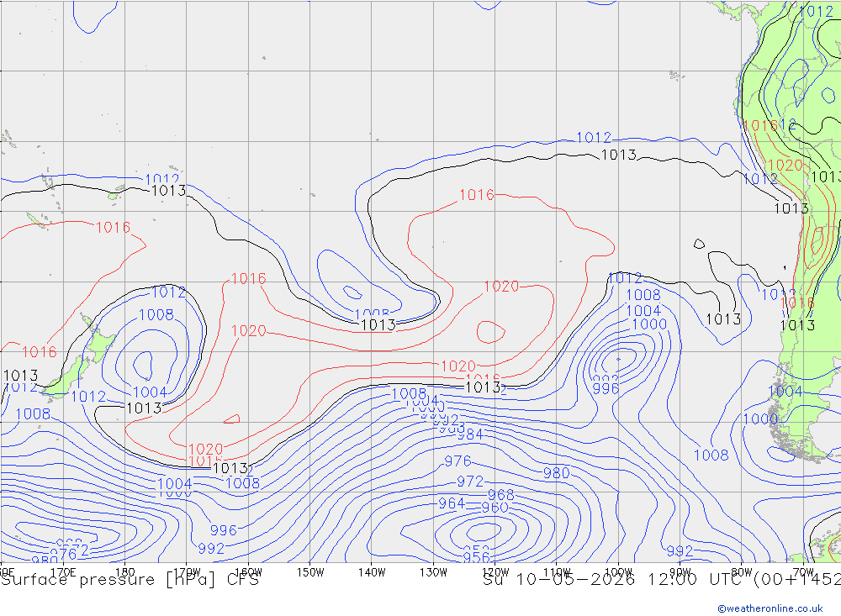Select the 80W longitude label

click(x=742, y=572)
